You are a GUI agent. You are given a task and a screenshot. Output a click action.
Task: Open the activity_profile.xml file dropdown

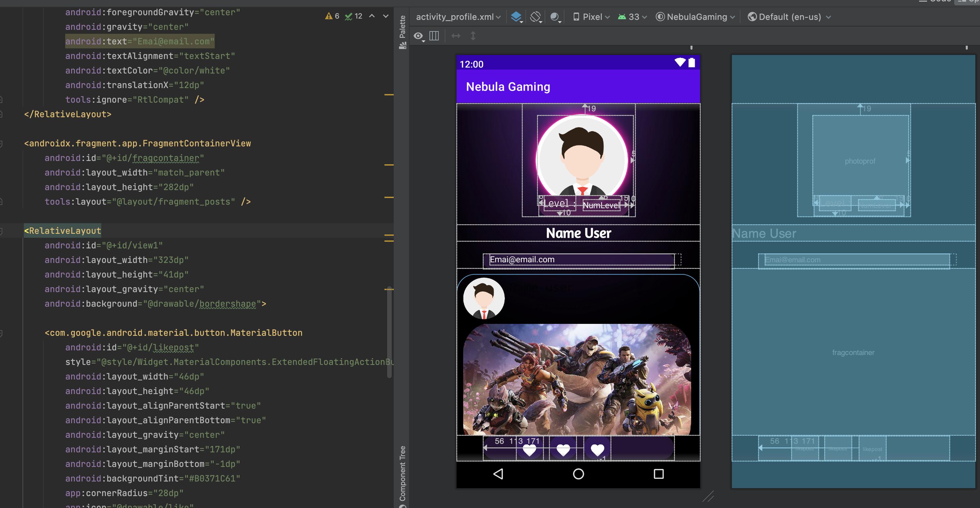coord(459,17)
